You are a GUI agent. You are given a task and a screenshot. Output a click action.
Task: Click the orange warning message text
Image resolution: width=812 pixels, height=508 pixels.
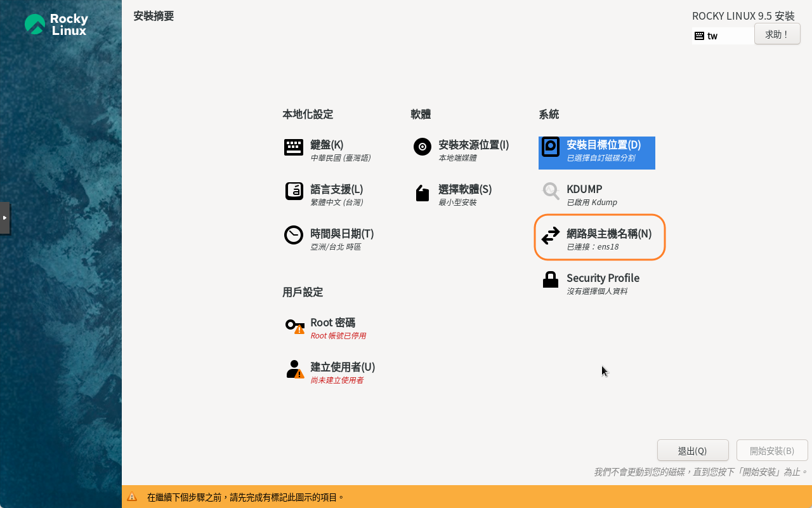(x=246, y=497)
